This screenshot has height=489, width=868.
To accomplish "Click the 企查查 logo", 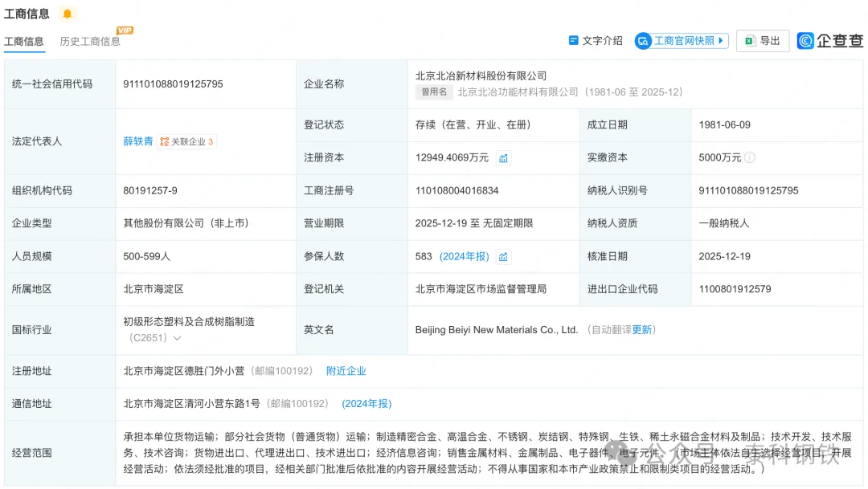I will click(829, 40).
